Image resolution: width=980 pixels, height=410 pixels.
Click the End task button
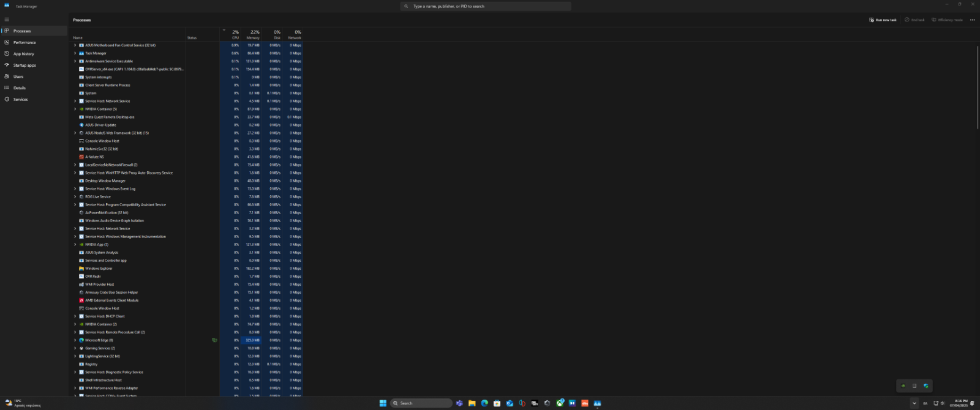pyautogui.click(x=914, y=20)
